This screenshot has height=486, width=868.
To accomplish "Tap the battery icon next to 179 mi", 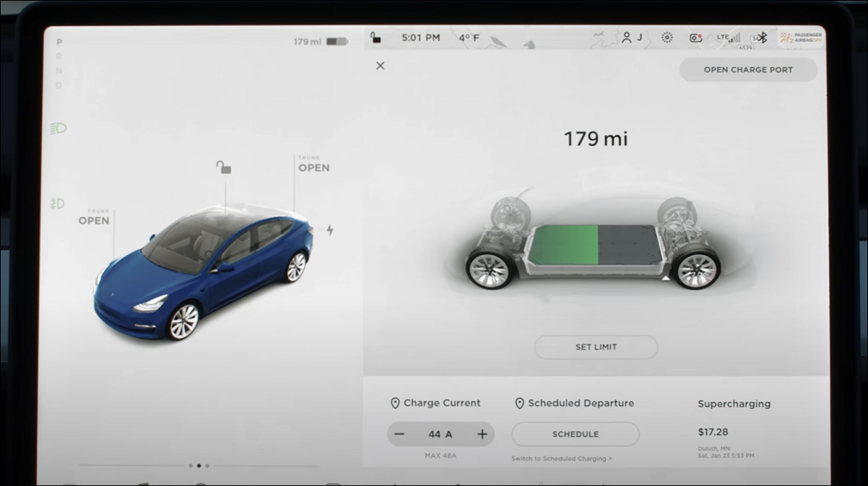I will tap(337, 42).
